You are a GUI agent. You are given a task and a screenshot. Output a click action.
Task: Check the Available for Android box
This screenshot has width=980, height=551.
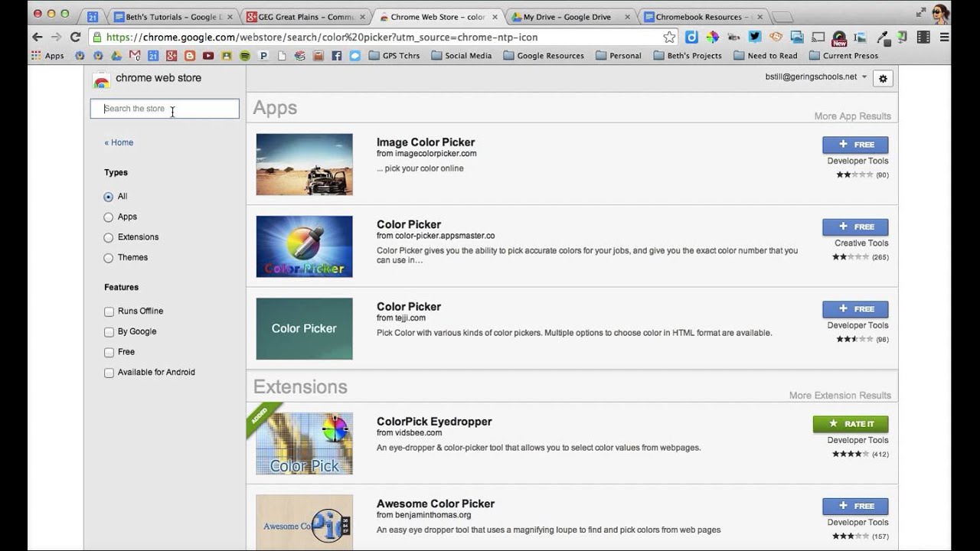tap(109, 373)
